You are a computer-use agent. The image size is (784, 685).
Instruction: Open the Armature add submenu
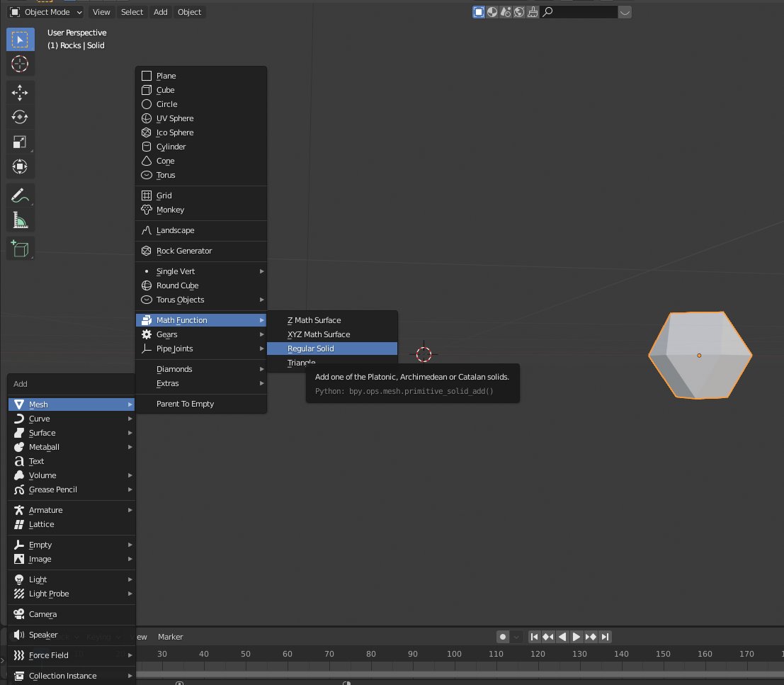72,510
